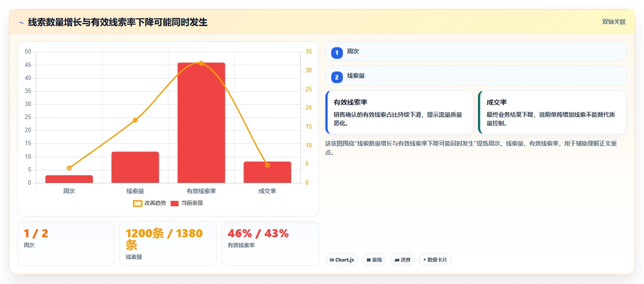Open the 成交率 description card

[x=552, y=112]
